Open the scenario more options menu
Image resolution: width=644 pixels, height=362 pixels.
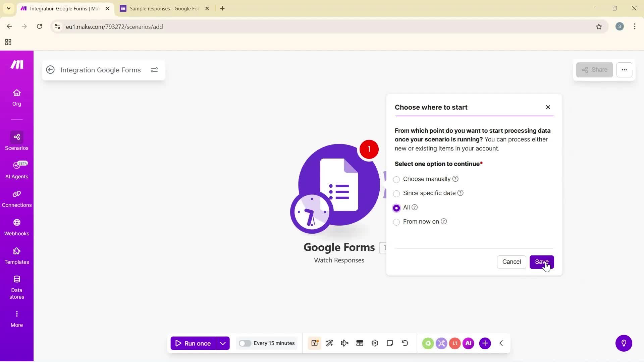coord(625,70)
